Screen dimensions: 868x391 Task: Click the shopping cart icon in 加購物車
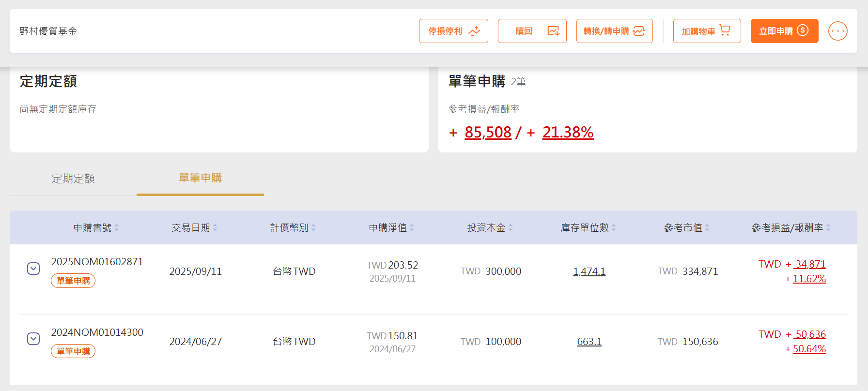(725, 30)
